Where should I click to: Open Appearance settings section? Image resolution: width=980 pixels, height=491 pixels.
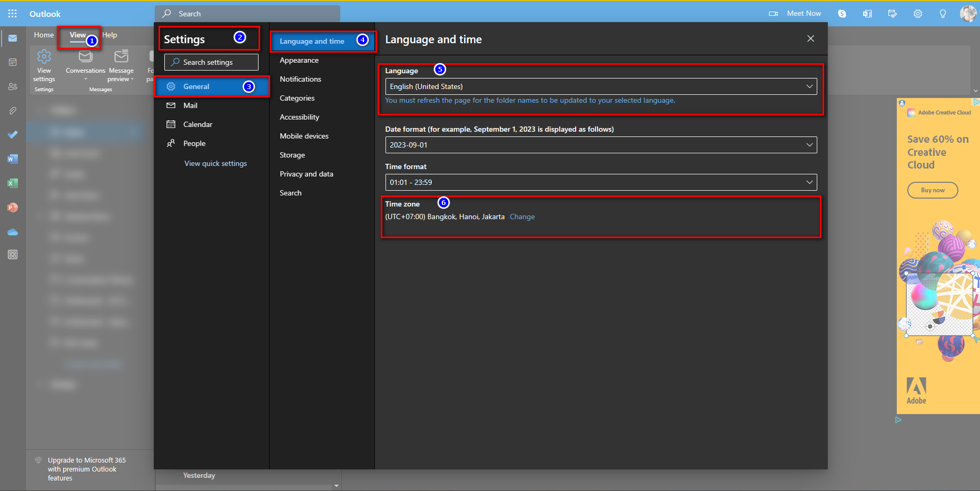(299, 60)
